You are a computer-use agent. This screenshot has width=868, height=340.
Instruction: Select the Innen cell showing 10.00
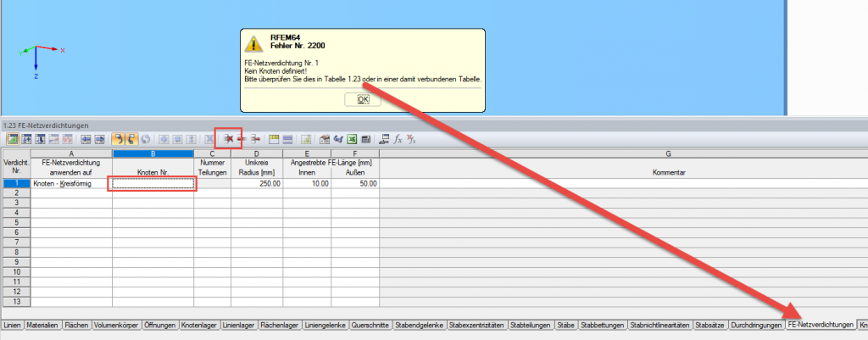click(x=307, y=183)
